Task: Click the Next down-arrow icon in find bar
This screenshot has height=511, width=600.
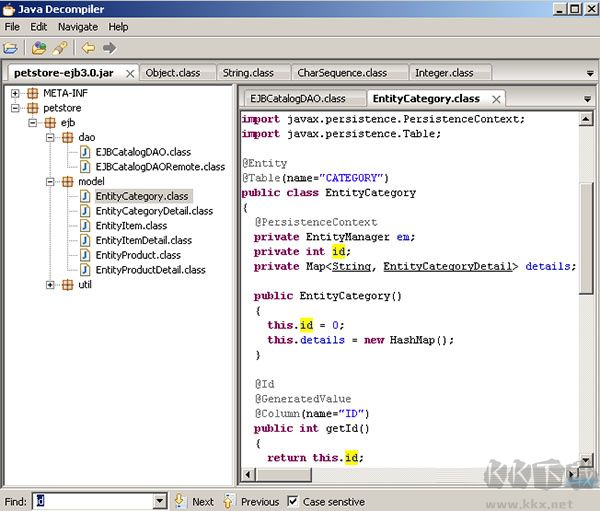Action: pos(179,501)
